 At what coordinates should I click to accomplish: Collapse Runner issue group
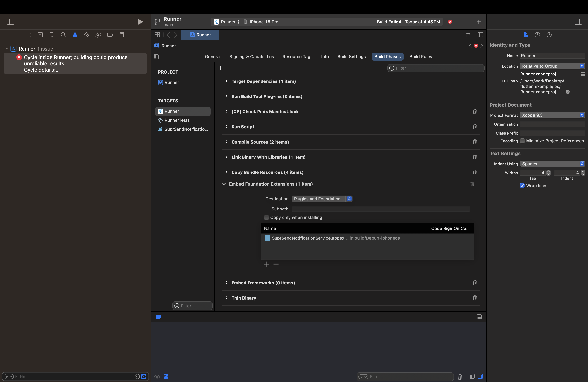coord(7,49)
